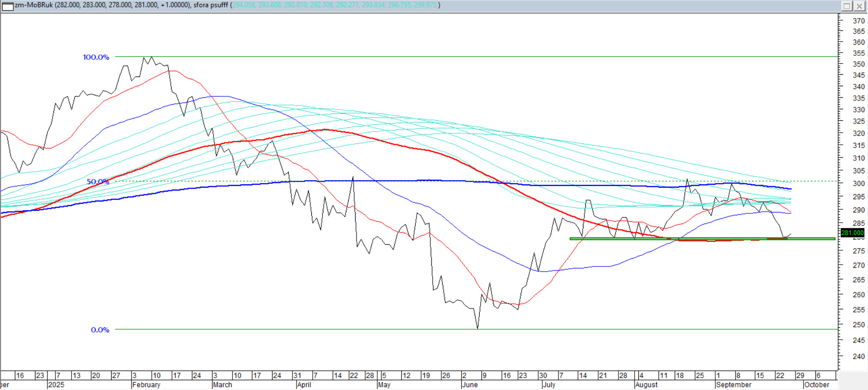
Task: Click the 0.0% Fibonacci level label
Action: tap(100, 330)
